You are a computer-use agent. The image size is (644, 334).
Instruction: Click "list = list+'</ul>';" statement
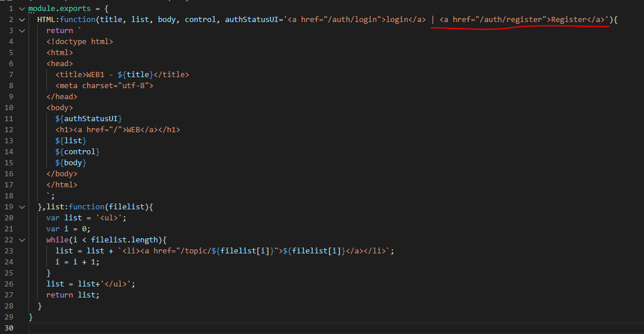click(x=91, y=284)
